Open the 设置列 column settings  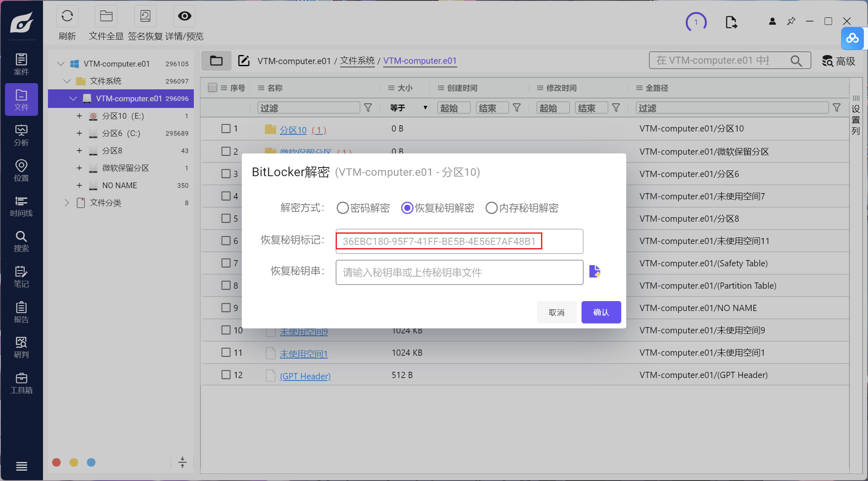[856, 115]
